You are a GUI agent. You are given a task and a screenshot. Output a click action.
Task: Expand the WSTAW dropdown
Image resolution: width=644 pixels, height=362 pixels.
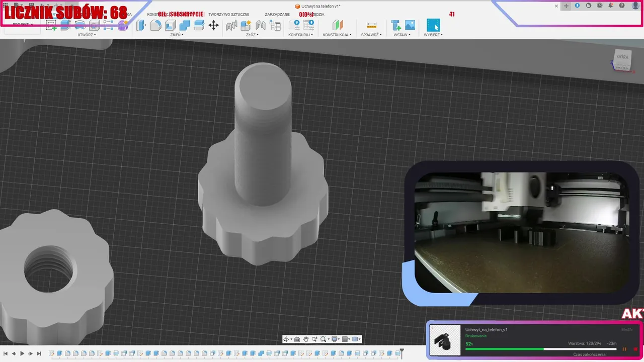403,35
